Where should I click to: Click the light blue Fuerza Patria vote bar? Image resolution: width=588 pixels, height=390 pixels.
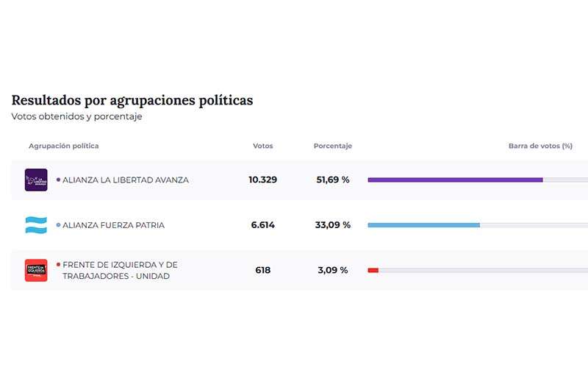[423, 225]
